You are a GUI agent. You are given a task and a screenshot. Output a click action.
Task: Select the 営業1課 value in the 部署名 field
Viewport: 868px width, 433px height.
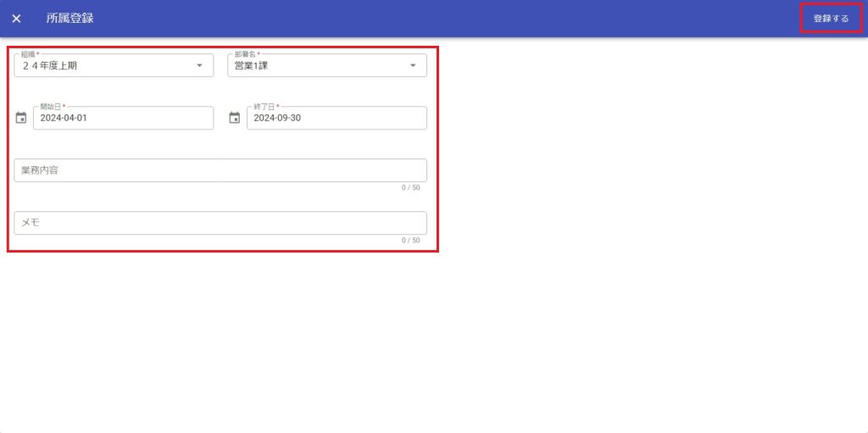pos(251,66)
